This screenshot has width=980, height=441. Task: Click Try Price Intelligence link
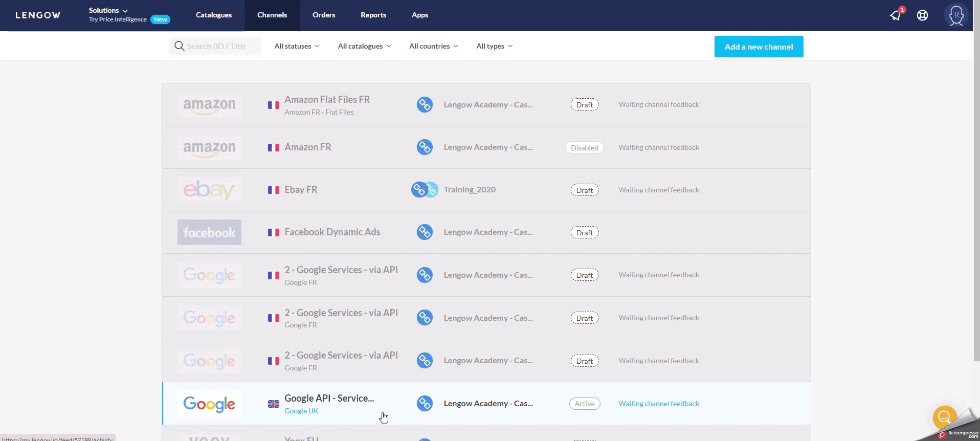click(x=118, y=19)
